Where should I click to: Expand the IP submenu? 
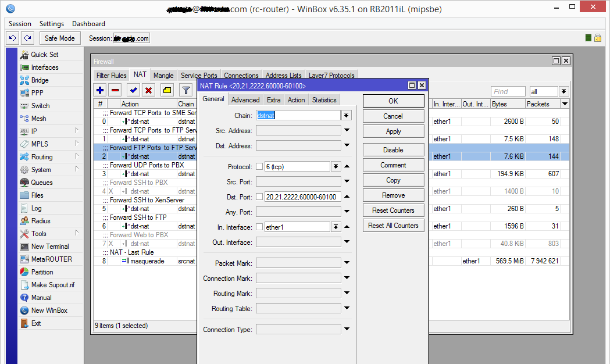(x=50, y=131)
